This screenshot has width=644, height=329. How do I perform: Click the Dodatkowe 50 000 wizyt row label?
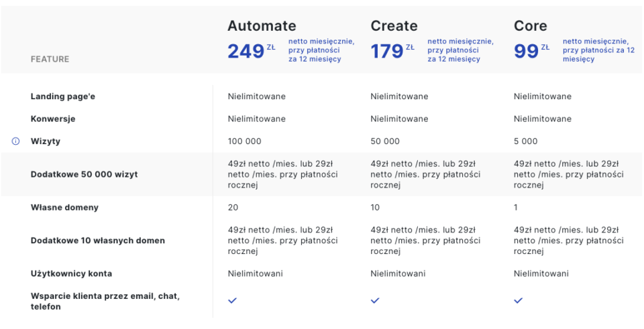tap(85, 174)
